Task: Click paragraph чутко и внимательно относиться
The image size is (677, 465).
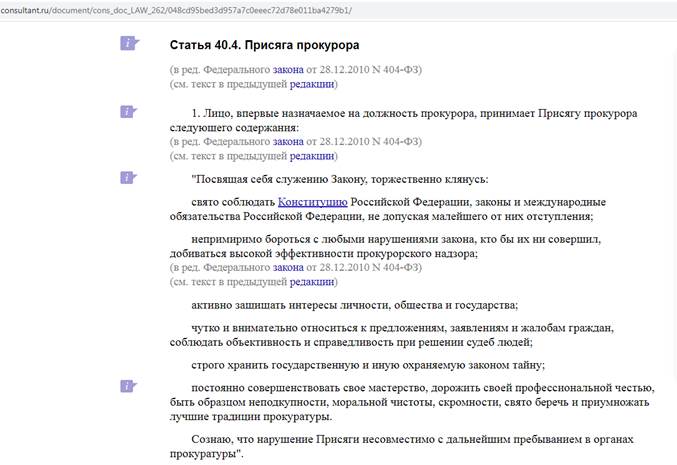Action: click(x=392, y=335)
